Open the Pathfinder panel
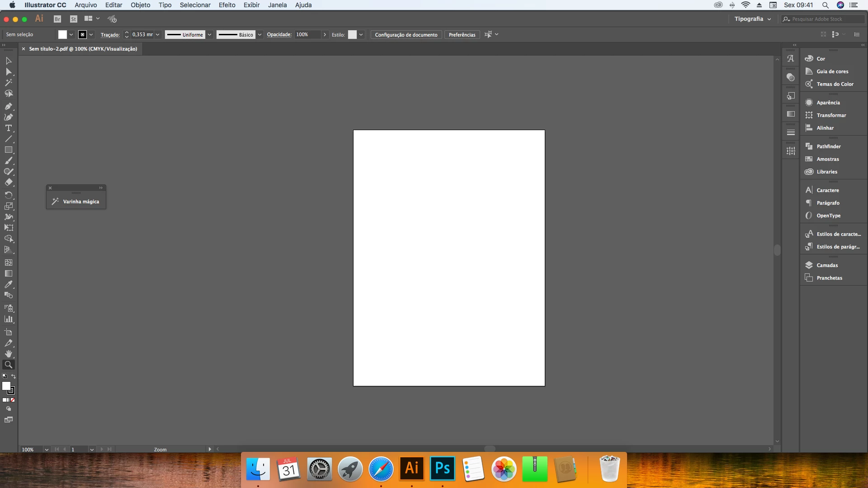 coord(828,146)
